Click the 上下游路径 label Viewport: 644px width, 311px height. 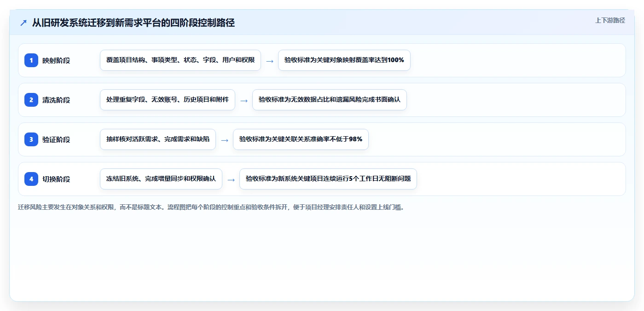pyautogui.click(x=610, y=20)
